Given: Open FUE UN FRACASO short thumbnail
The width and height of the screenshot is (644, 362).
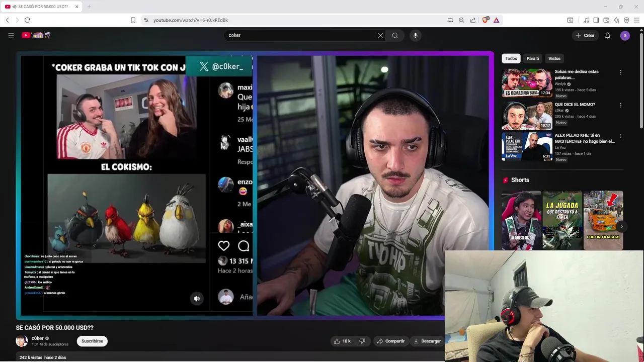Looking at the screenshot, I should tap(603, 220).
